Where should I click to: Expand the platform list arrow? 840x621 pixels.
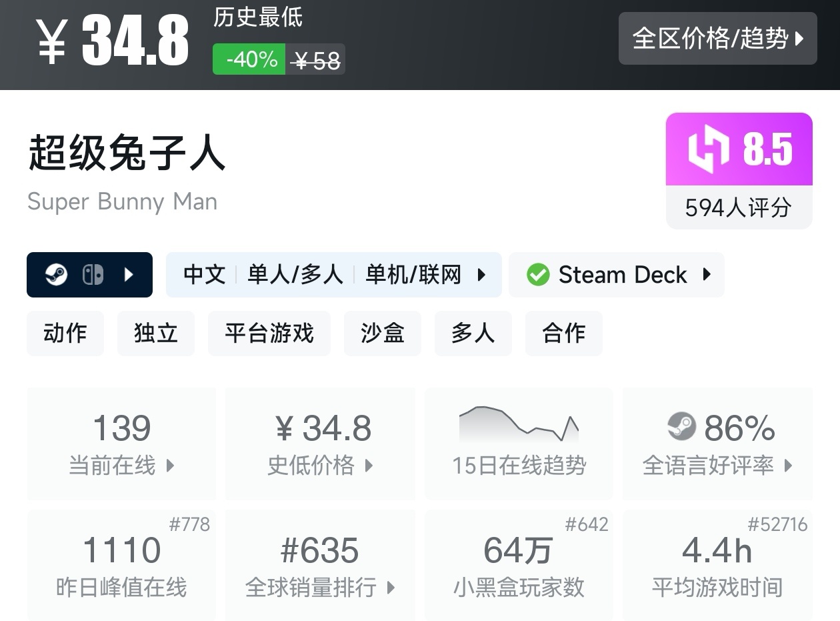(x=129, y=275)
